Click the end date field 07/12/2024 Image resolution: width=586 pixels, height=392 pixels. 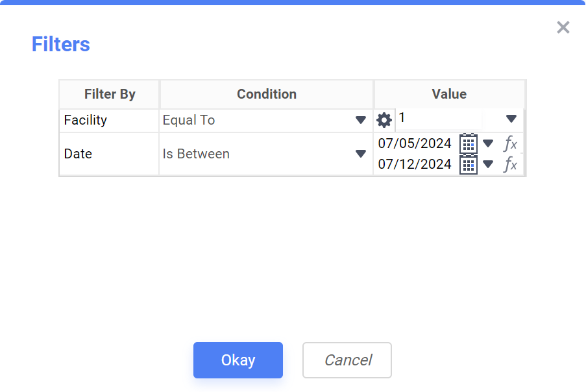[415, 164]
